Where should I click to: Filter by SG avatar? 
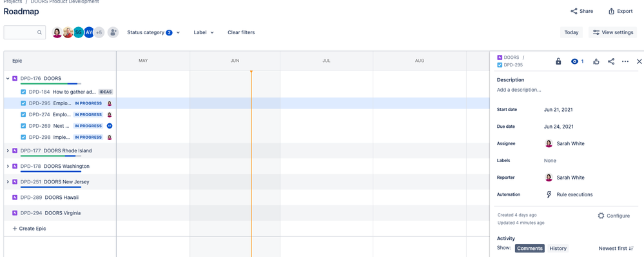click(79, 32)
